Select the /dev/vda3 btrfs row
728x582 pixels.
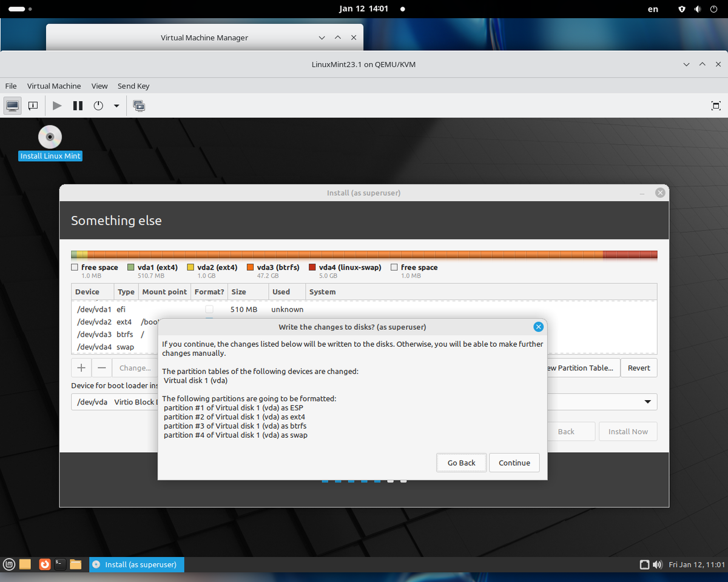(x=115, y=334)
